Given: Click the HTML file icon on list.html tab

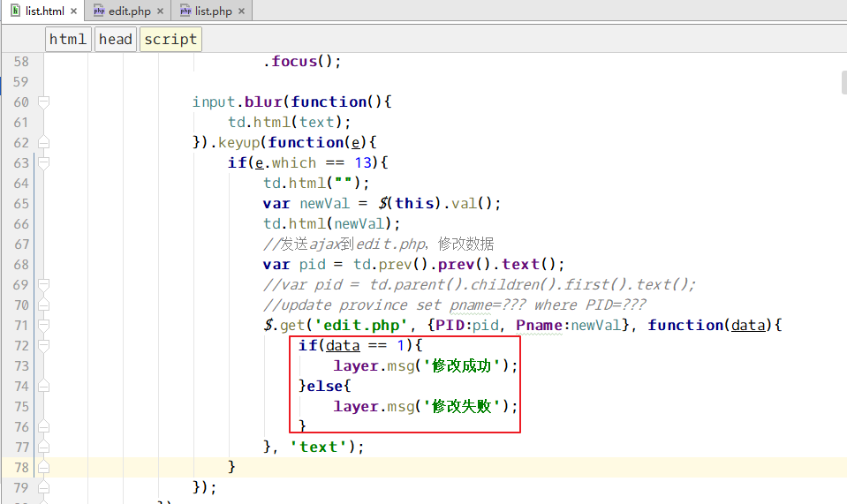Looking at the screenshot, I should tap(15, 11).
